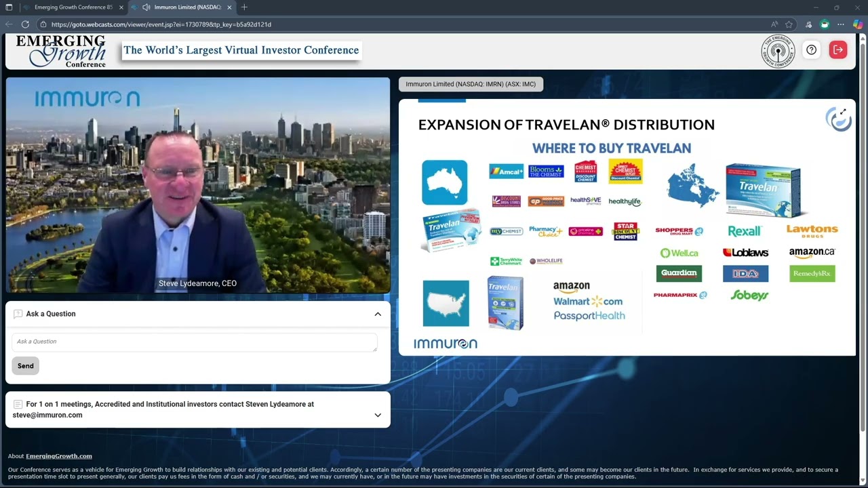Click the site information lock icon
The width and height of the screenshot is (868, 488).
click(43, 24)
